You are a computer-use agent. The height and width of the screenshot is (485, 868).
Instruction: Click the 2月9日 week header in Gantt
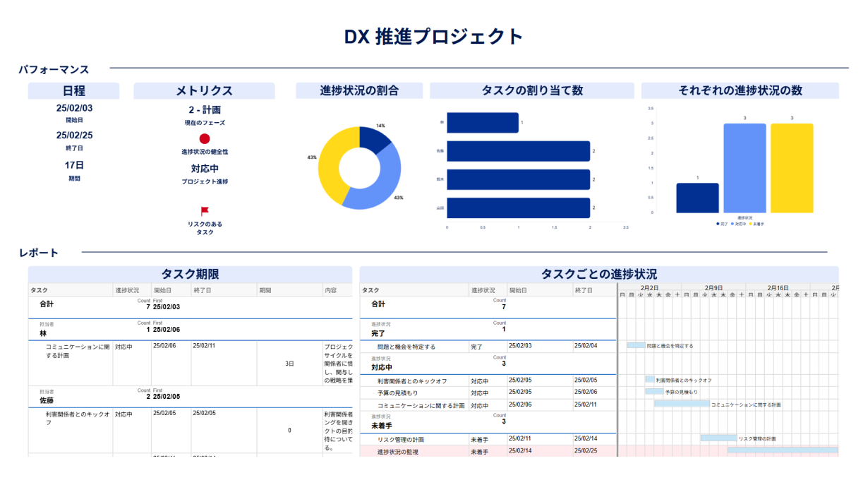pyautogui.click(x=713, y=288)
